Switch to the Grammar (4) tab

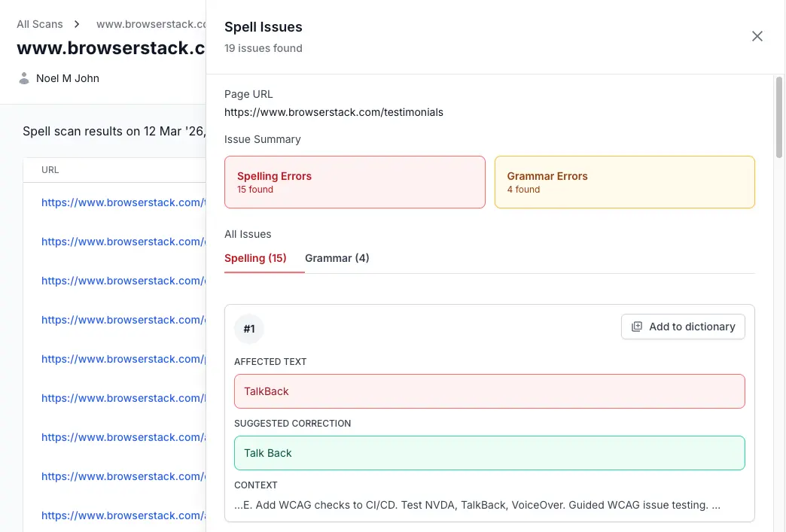coord(337,258)
